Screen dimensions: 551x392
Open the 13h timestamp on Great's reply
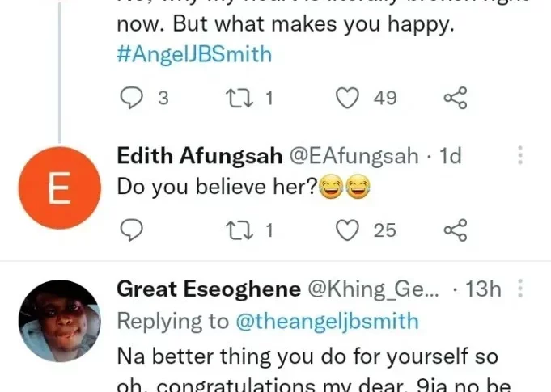(485, 289)
